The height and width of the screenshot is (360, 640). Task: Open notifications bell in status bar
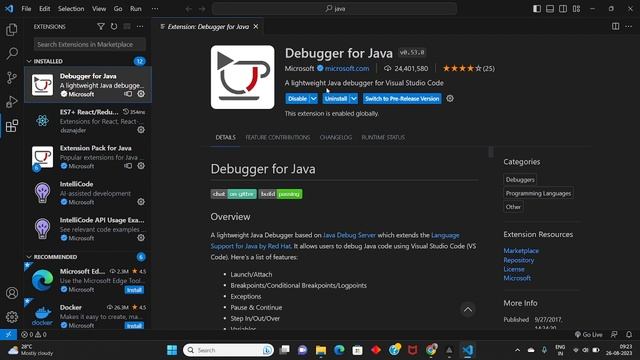(629, 334)
